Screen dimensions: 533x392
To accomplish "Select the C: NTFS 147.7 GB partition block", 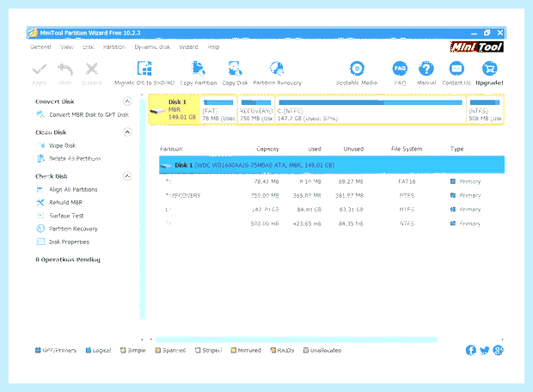I will (x=371, y=109).
